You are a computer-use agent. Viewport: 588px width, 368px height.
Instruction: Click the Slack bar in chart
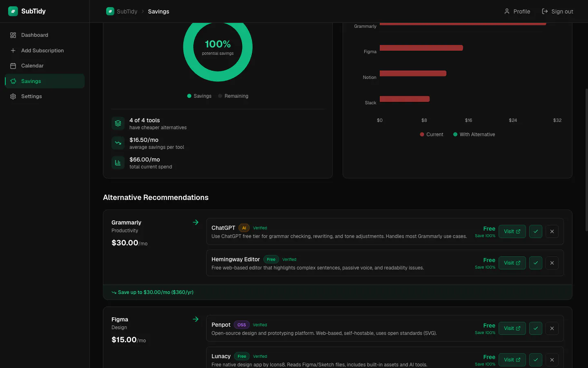click(405, 99)
